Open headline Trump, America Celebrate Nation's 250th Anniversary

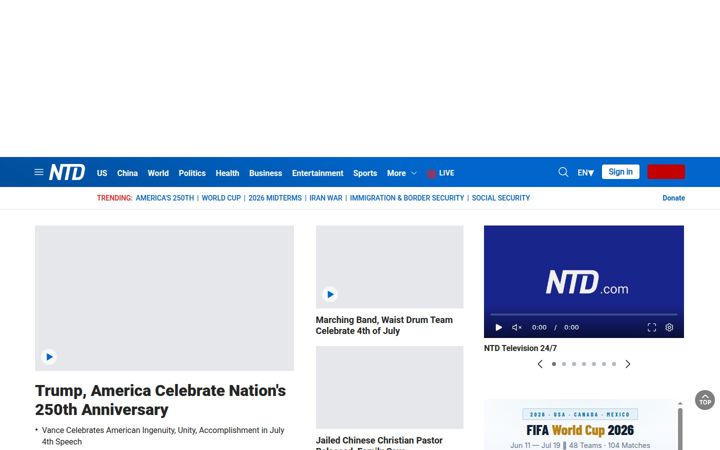(160, 400)
